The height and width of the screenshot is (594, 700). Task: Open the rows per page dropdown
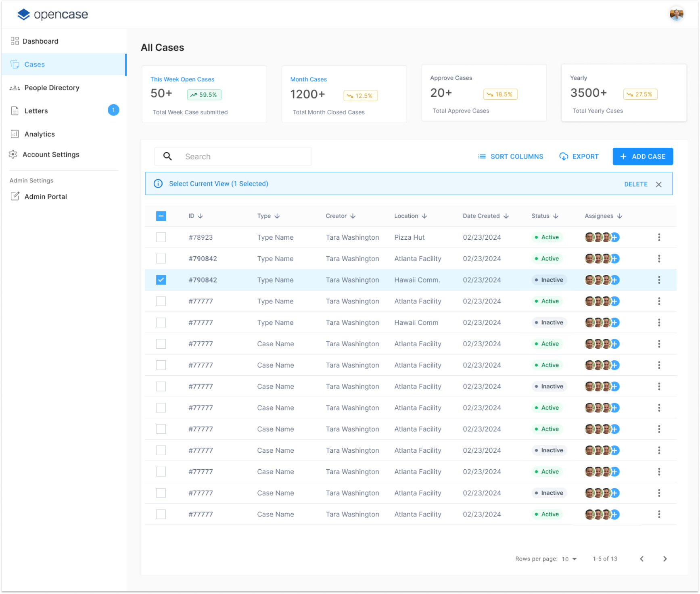570,559
